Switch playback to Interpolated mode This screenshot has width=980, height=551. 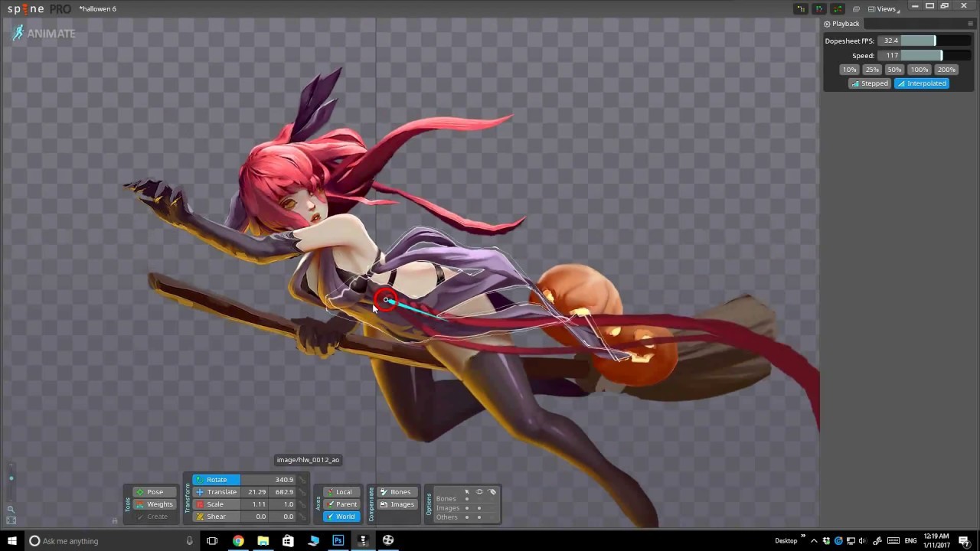(x=922, y=83)
